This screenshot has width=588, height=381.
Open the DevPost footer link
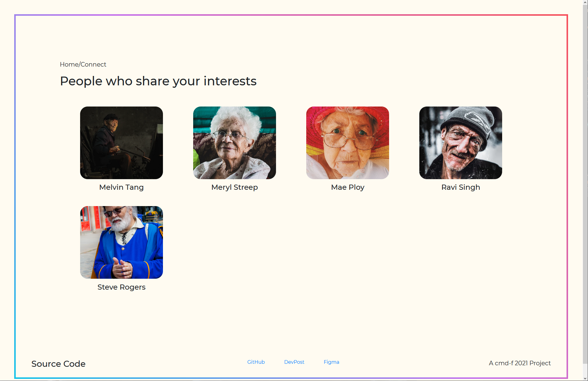[294, 362]
